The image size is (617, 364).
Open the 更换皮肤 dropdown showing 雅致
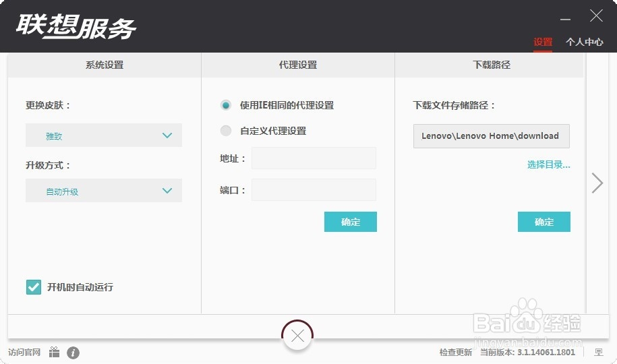click(104, 135)
